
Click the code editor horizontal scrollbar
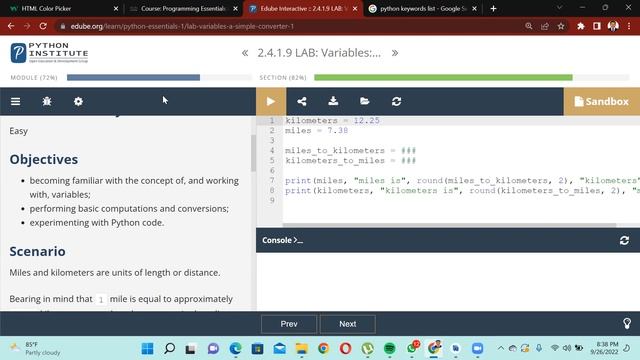click(449, 225)
